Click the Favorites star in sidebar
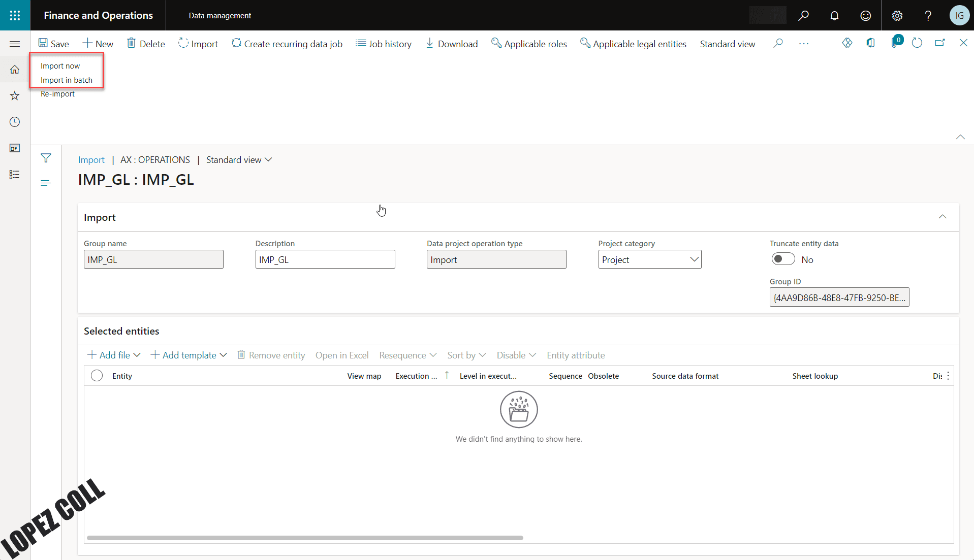This screenshot has width=974, height=560. coord(15,96)
